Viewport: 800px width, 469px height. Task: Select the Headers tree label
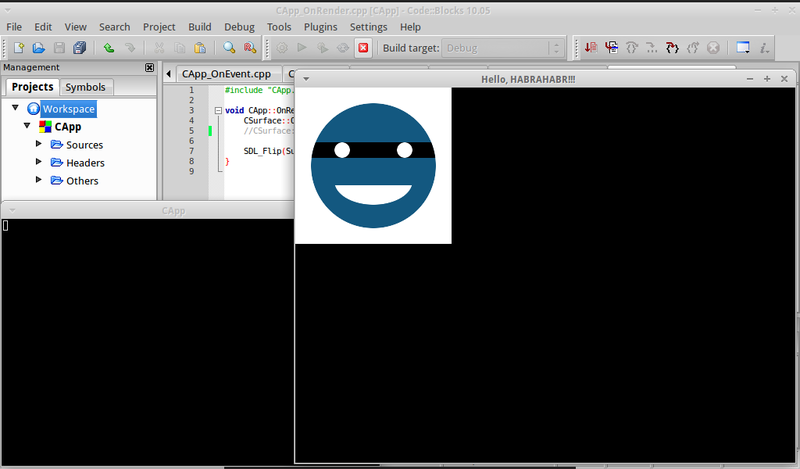85,163
